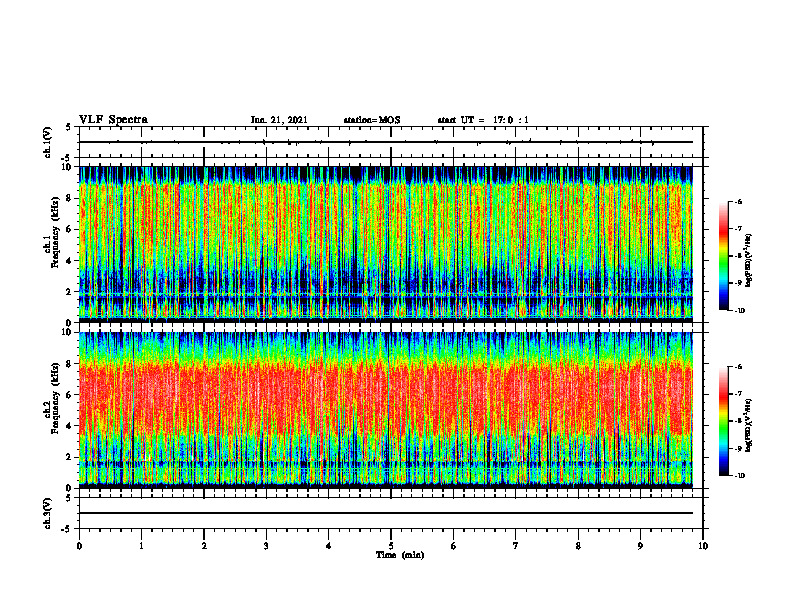This screenshot has height=612, width=792.
Task: Select the ch.2 colorbar log(PSD) label
Action: (749, 426)
